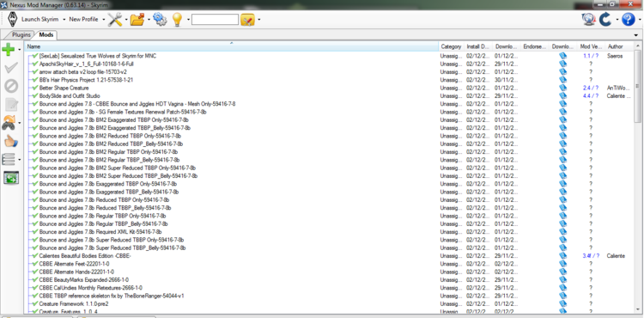This screenshot has width=644, height=318.
Task: Open the New Profile button
Action: (83, 19)
